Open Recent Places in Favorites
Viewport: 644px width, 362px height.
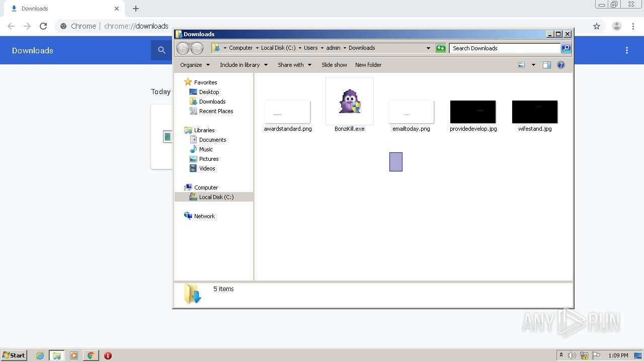coord(211,111)
